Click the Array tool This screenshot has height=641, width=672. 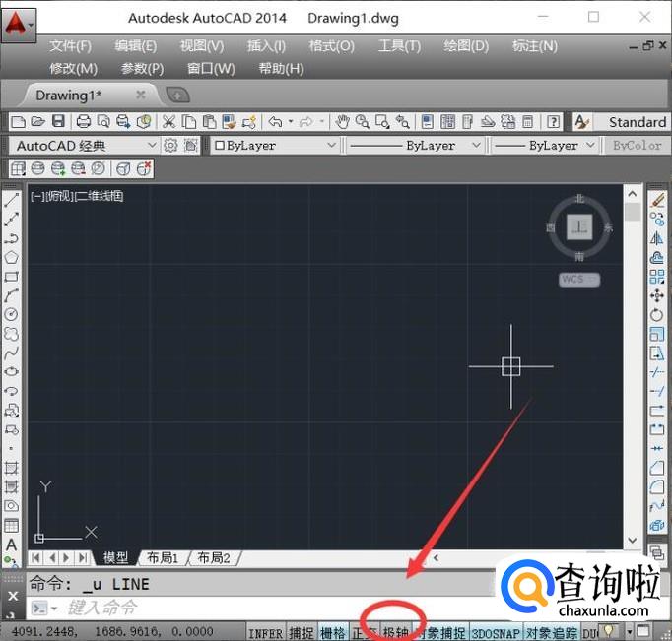pyautogui.click(x=656, y=277)
